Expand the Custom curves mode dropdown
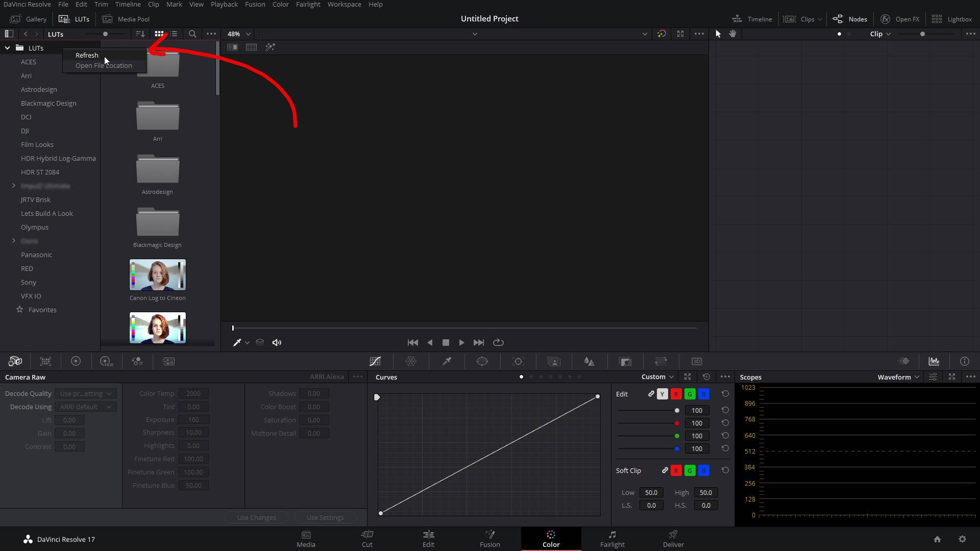The height and width of the screenshot is (551, 980). [x=657, y=377]
